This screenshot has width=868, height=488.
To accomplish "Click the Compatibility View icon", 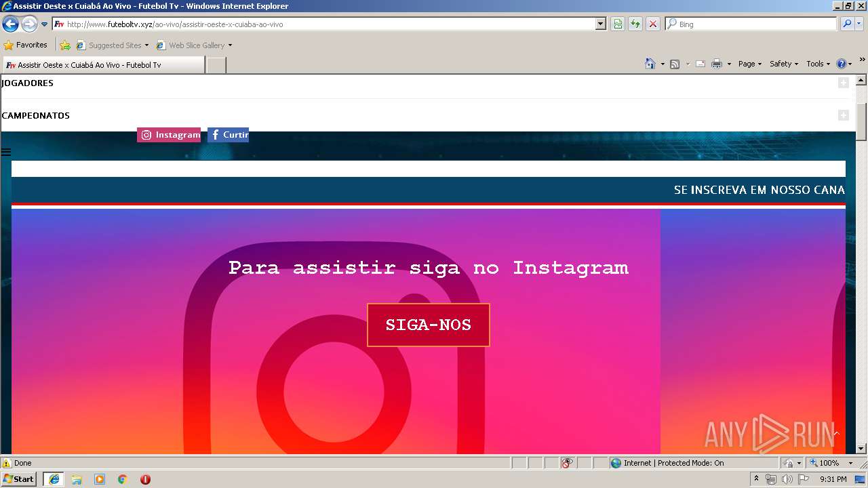I will point(618,24).
